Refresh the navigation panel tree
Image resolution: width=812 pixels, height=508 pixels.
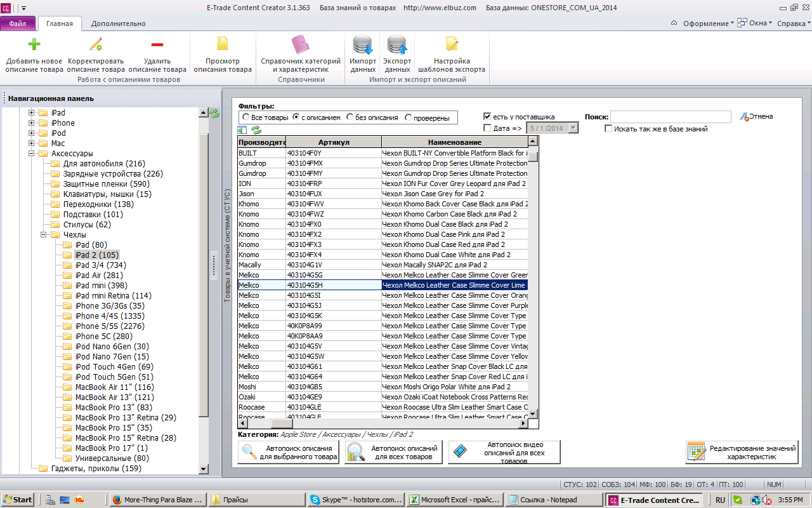pos(214,113)
